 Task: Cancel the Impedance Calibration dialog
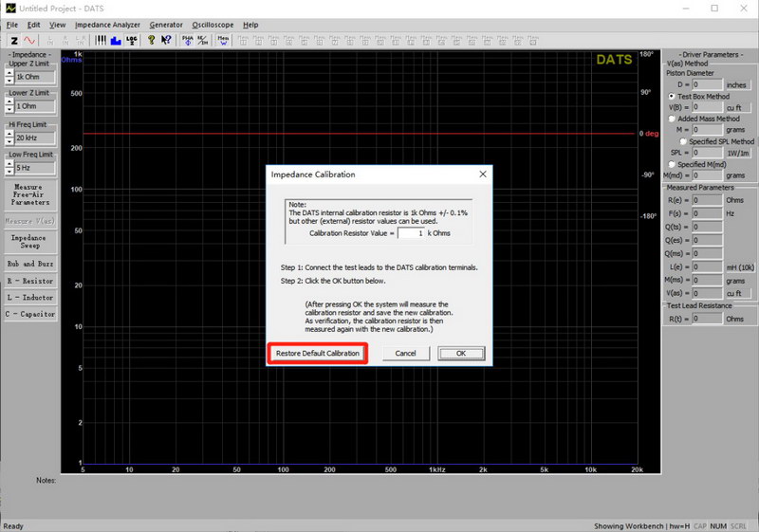(405, 354)
